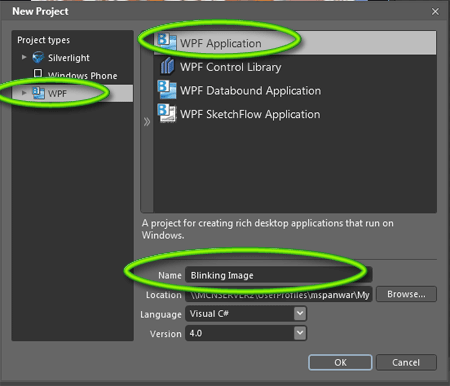Select the Windows Phone label
The width and height of the screenshot is (450, 386).
(82, 75)
